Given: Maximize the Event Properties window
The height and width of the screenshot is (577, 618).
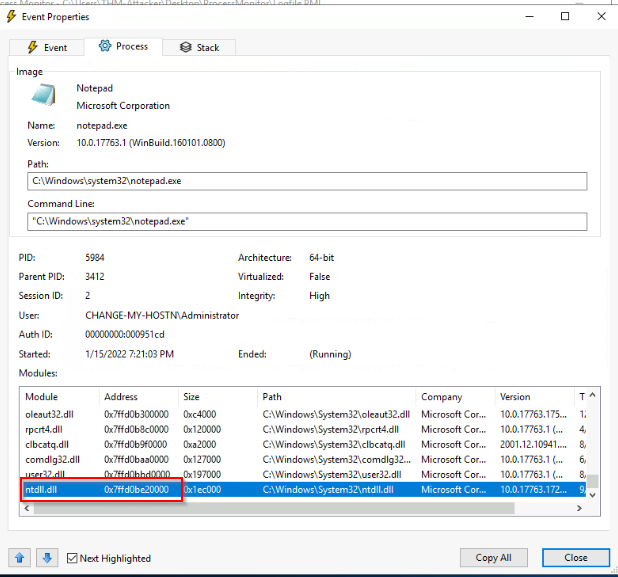Looking at the screenshot, I should (x=565, y=16).
